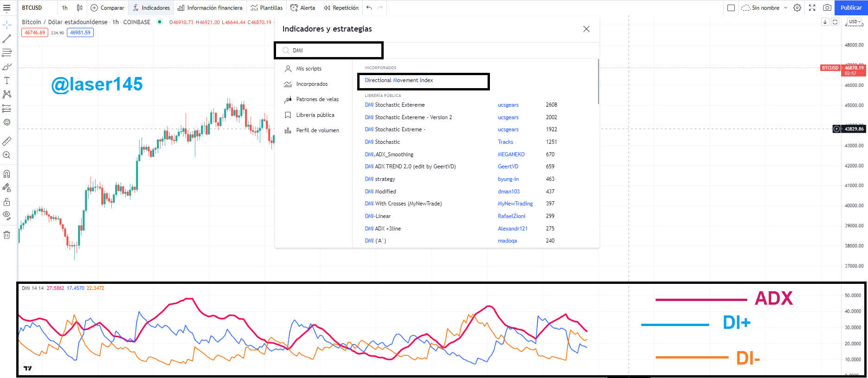
Task: Expand the Sin nombre layout dropdown arrow
Action: (785, 8)
